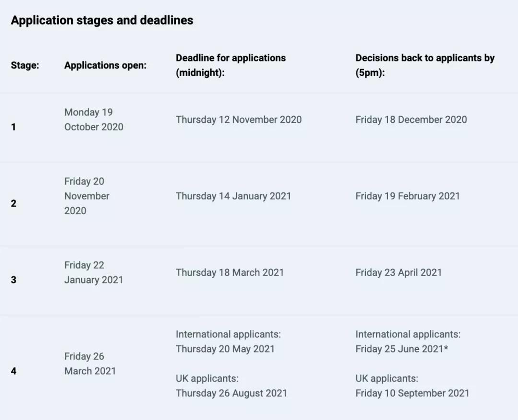518x420 pixels.
Task: Select the Friday 22 January 2021 cell
Action: click(94, 272)
